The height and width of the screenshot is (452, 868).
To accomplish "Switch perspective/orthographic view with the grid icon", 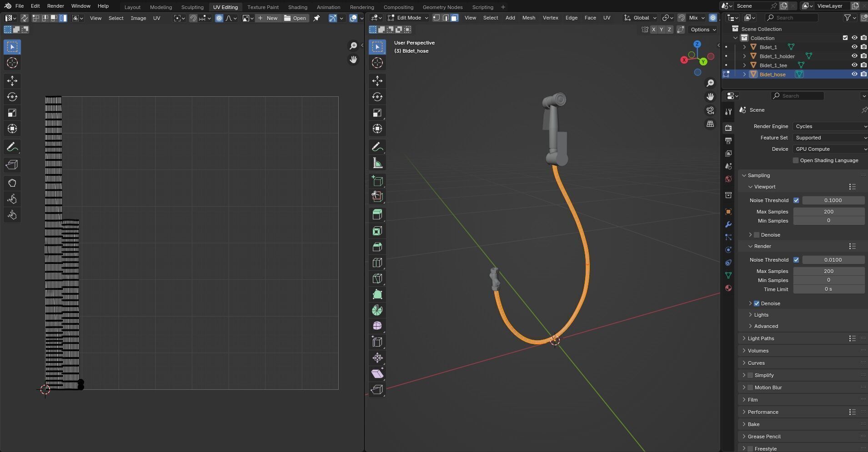I will [x=710, y=124].
